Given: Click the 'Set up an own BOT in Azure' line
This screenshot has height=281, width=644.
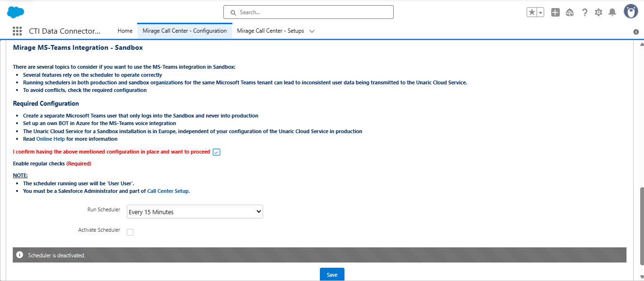Looking at the screenshot, I should [x=99, y=123].
